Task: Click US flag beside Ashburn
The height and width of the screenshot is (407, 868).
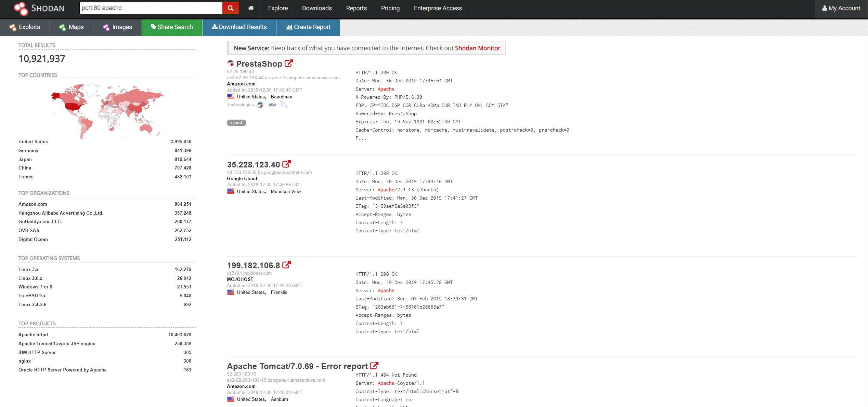Action: click(231, 399)
